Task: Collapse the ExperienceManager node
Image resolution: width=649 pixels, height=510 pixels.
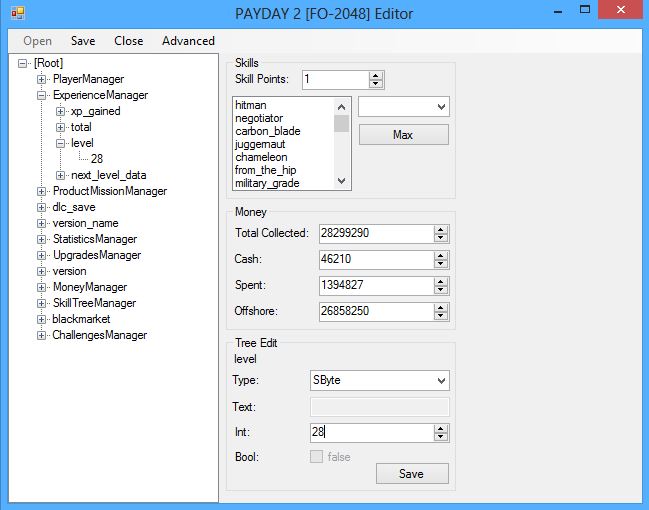Action: [42, 95]
